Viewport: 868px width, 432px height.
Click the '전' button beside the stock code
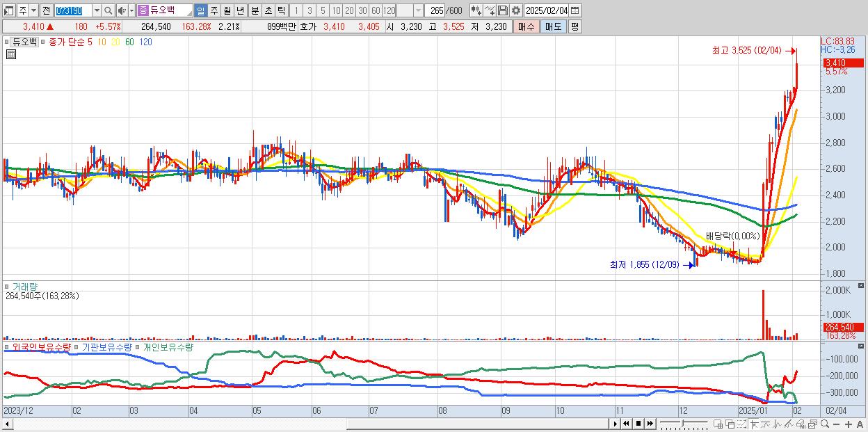tap(46, 10)
